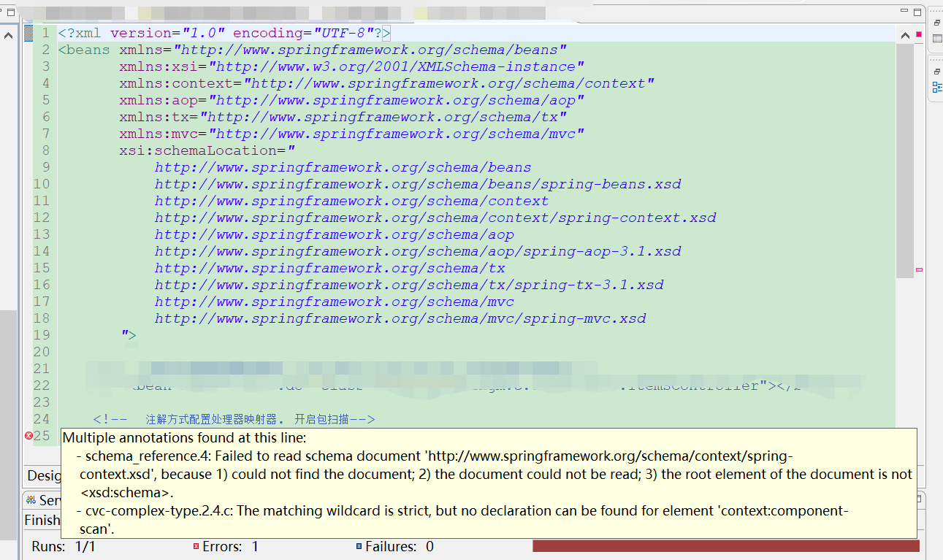Open the Servers tab at the bottom
Screen dimensions: 943x560
(x=44, y=499)
